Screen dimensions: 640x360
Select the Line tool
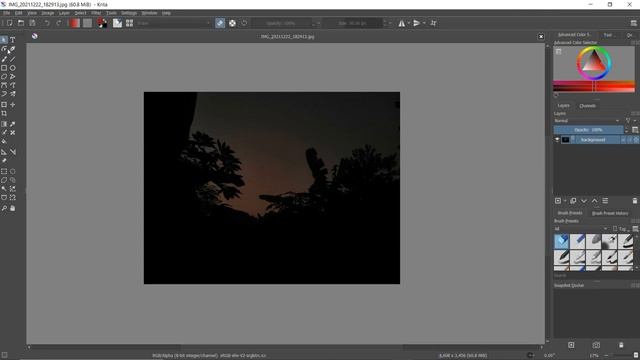(13, 59)
